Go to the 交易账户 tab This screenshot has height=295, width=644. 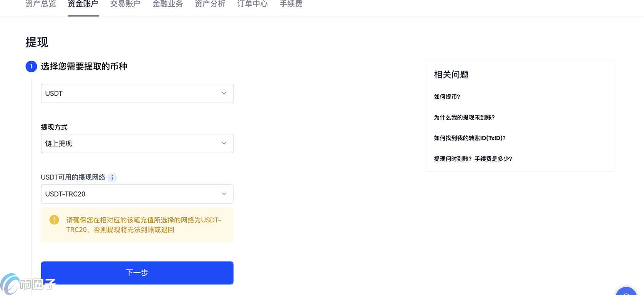click(125, 4)
